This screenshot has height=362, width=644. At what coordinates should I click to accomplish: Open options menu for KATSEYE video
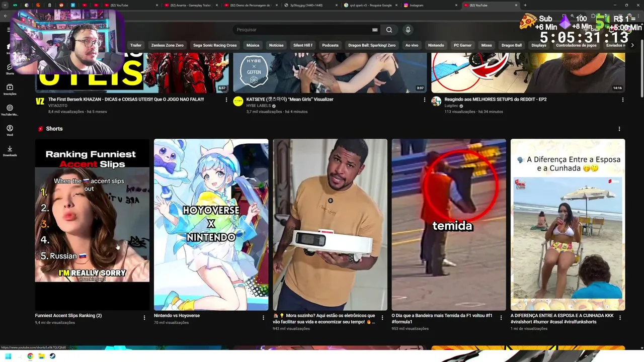(425, 100)
